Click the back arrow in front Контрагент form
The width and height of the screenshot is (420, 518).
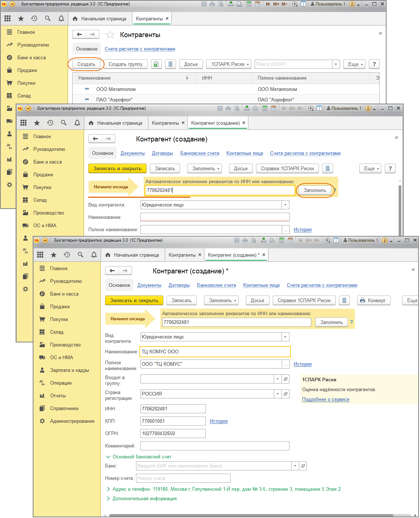(112, 271)
